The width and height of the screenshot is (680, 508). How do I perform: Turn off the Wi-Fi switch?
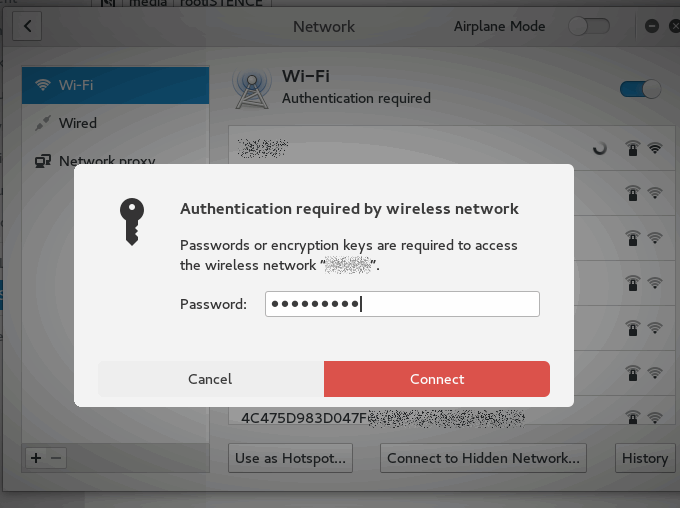tap(640, 89)
